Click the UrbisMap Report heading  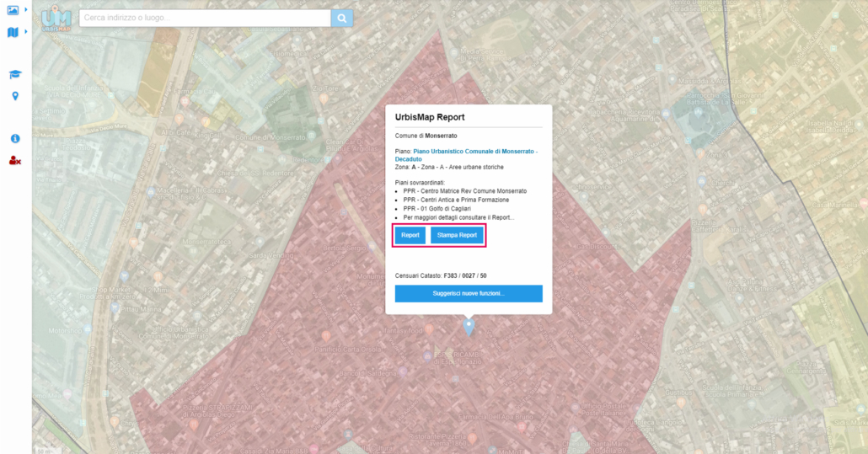coord(430,117)
